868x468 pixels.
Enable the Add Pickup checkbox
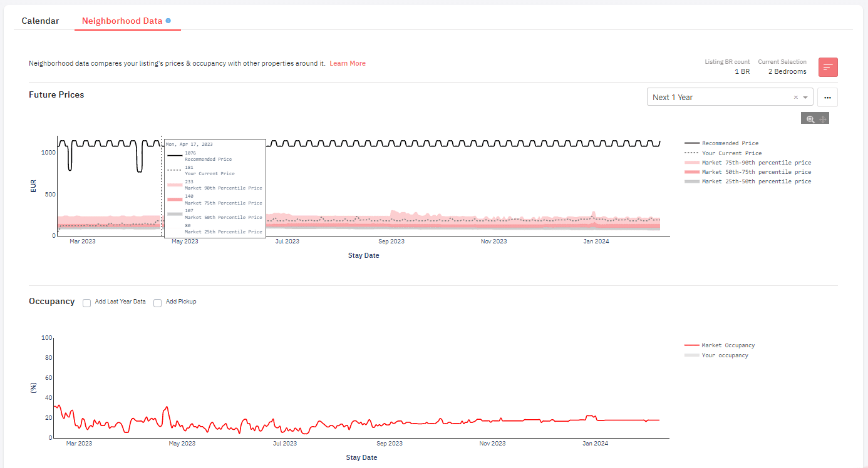(x=157, y=303)
